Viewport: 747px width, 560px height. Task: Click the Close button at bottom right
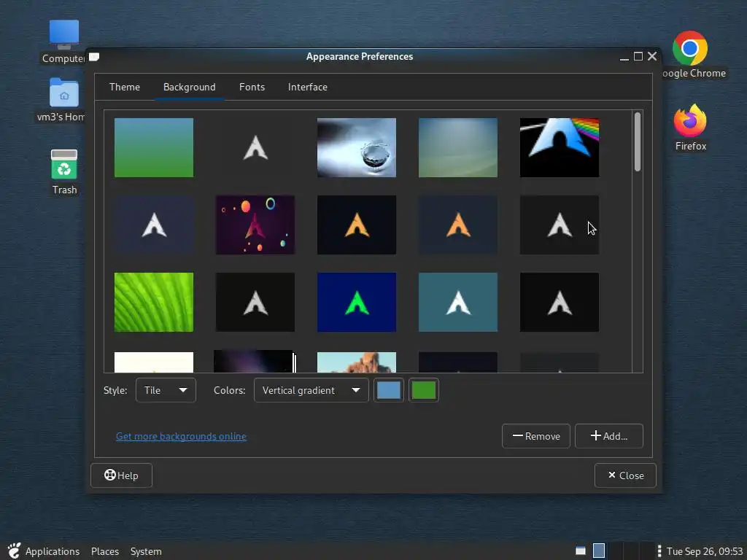625,475
